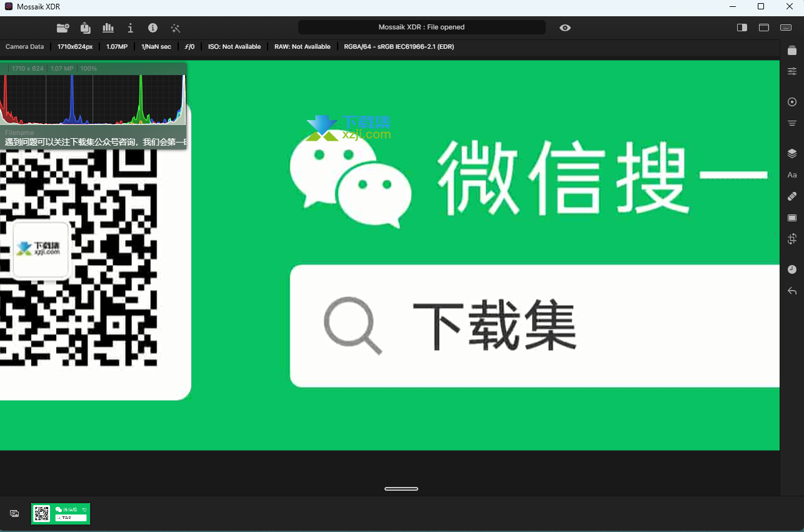
Task: Toggle the histogram bar chart icon
Action: (108, 28)
